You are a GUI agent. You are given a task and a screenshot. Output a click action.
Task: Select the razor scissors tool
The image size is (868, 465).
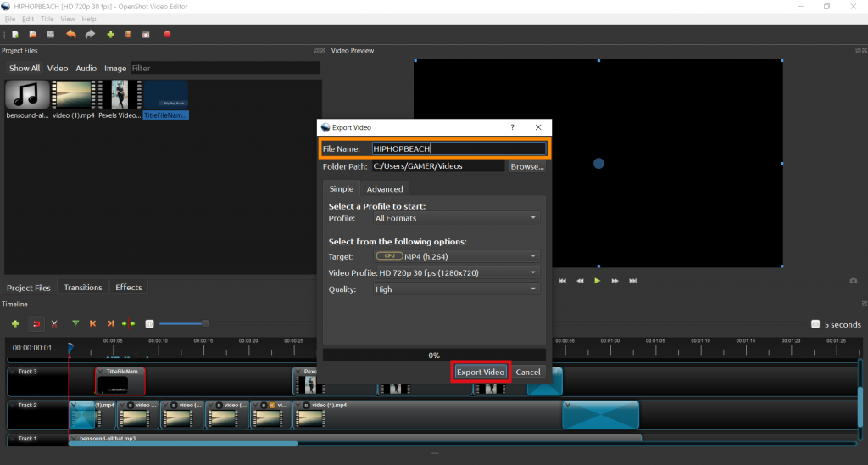pyautogui.click(x=54, y=323)
